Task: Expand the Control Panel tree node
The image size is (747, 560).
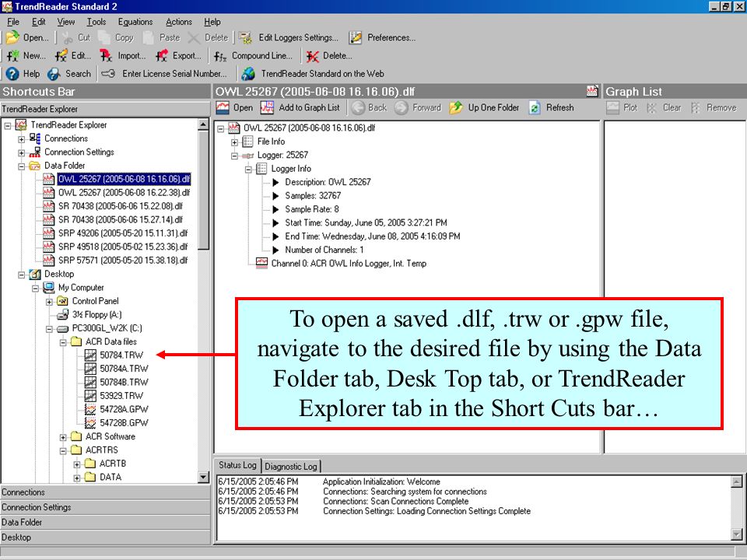Action: pyautogui.click(x=49, y=302)
